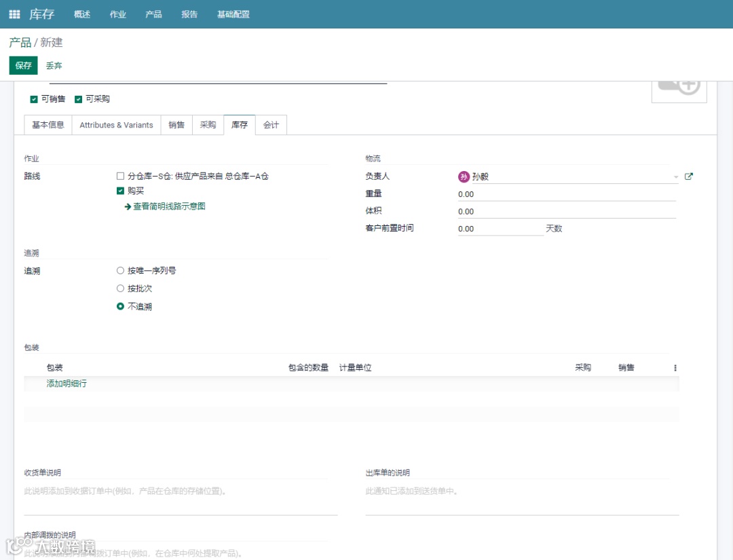Screen dimensions: 733x560
Task: Switch to Attributes & Variants tab
Action: tap(117, 125)
